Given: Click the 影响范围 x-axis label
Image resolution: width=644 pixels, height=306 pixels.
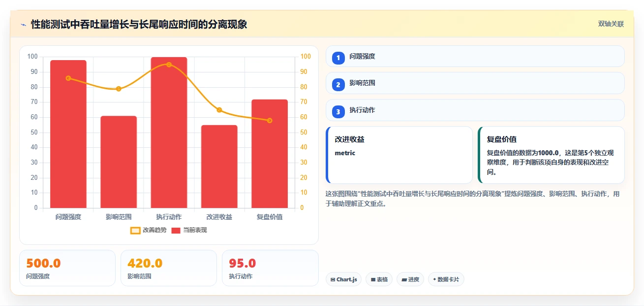Looking at the screenshot, I should [119, 217].
